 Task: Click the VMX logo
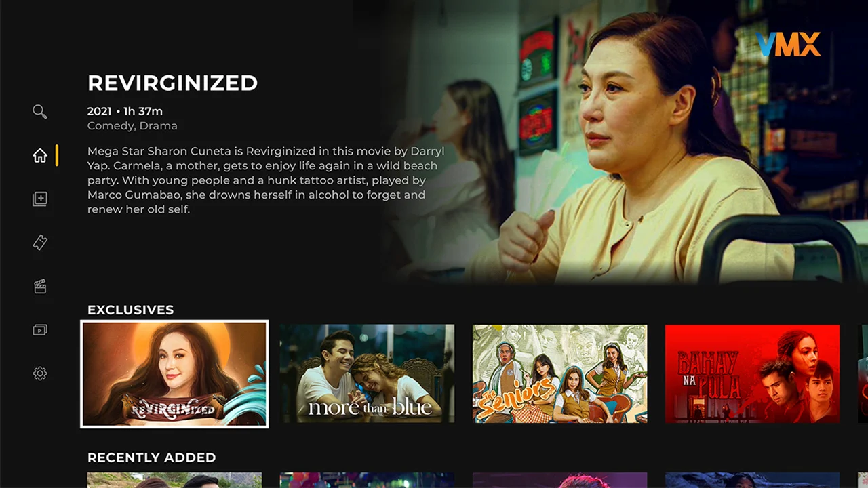pos(788,44)
